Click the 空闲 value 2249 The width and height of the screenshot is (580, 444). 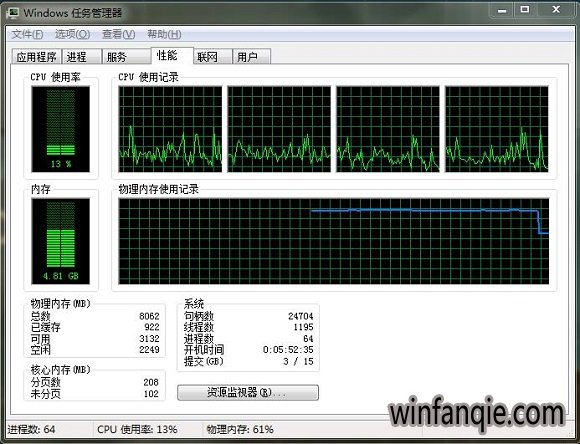point(149,350)
